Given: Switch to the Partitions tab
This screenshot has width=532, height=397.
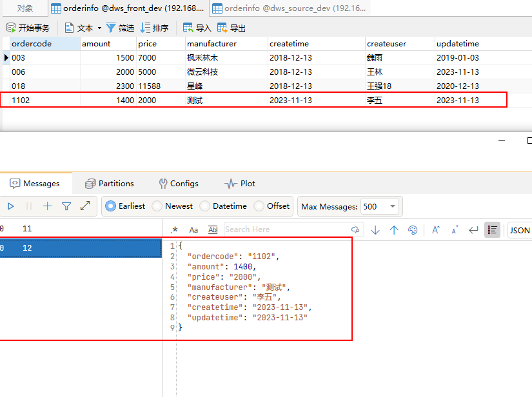Looking at the screenshot, I should 109,184.
